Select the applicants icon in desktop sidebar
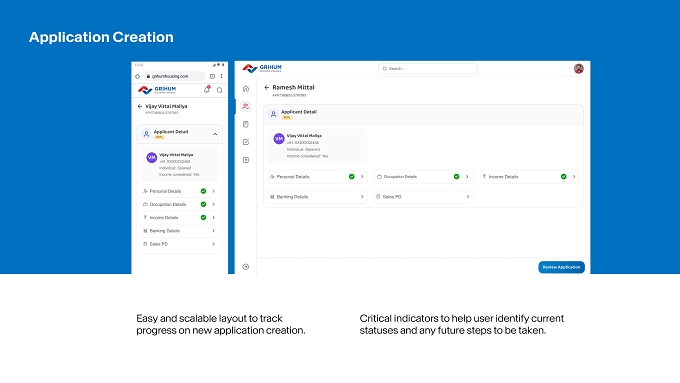This screenshot has width=680, height=383. (x=246, y=106)
